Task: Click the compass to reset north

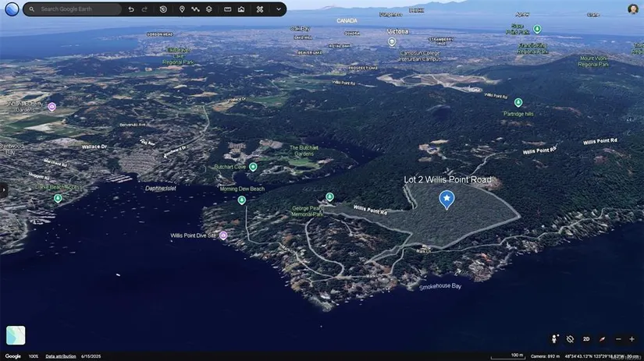Action: coord(602,339)
